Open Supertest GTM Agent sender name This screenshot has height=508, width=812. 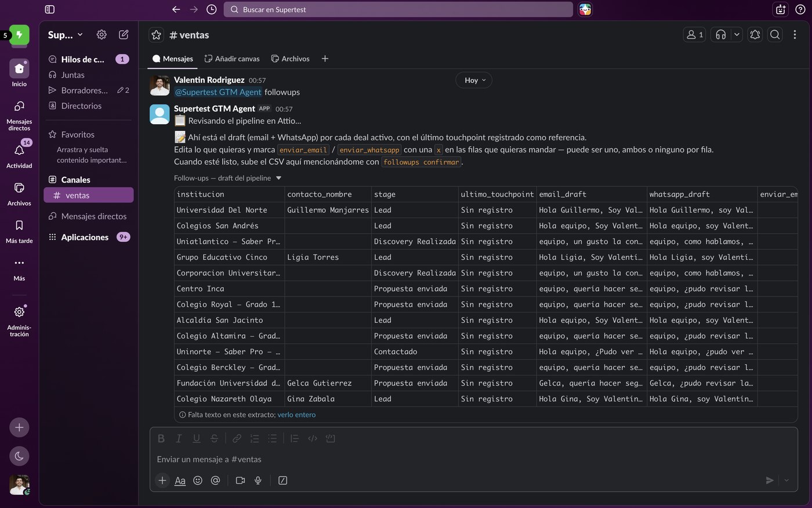coord(215,108)
